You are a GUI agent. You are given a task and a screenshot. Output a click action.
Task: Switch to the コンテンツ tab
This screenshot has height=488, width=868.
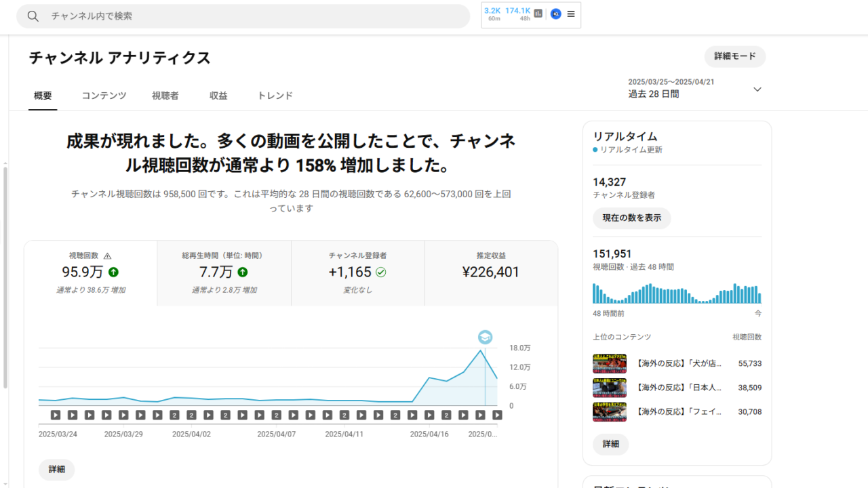[x=104, y=96]
